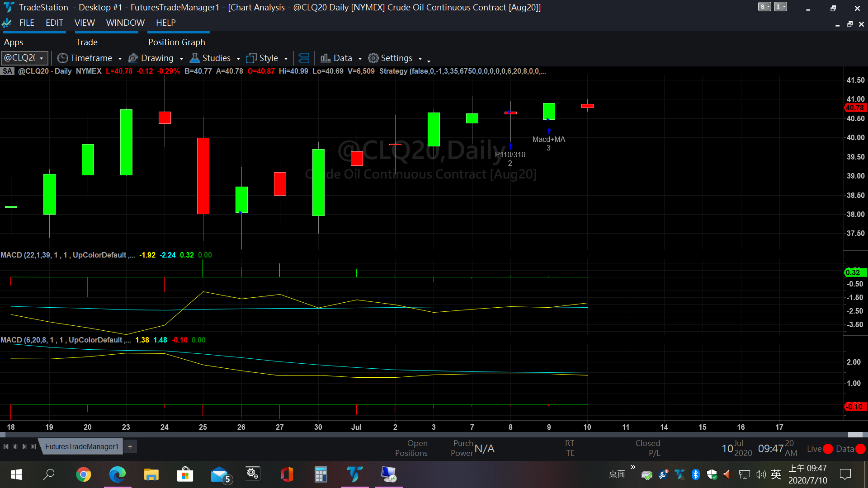Viewport: 868px width, 488px height.
Task: Click the next workspace tab arrow
Action: [24, 446]
